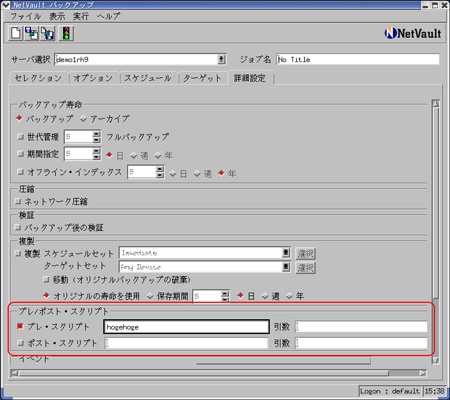Open the 表示 menu

(x=57, y=16)
